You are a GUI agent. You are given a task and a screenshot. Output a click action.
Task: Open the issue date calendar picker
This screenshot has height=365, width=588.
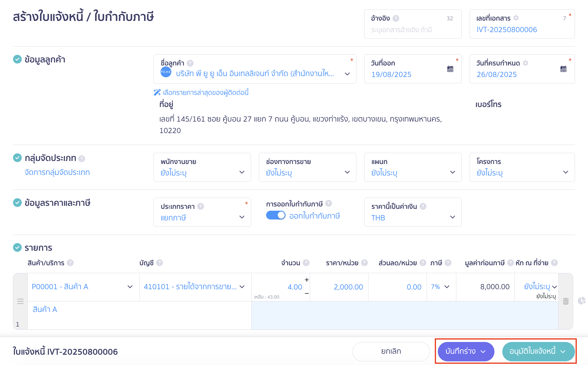[450, 69]
